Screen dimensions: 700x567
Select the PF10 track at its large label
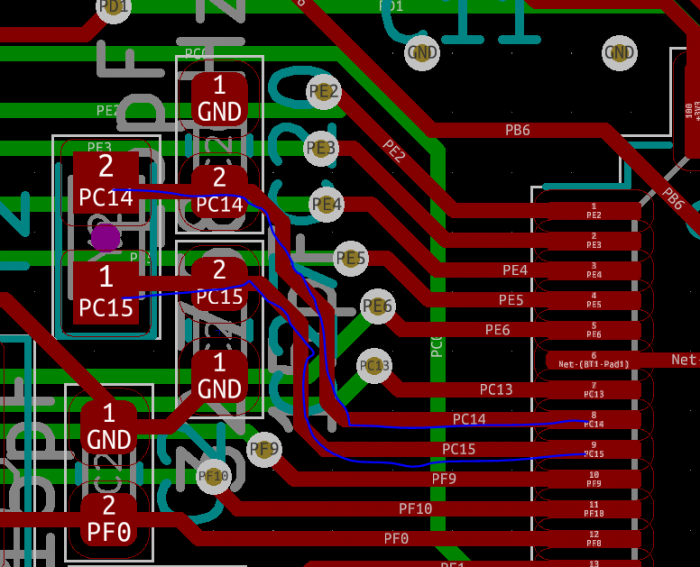415,509
